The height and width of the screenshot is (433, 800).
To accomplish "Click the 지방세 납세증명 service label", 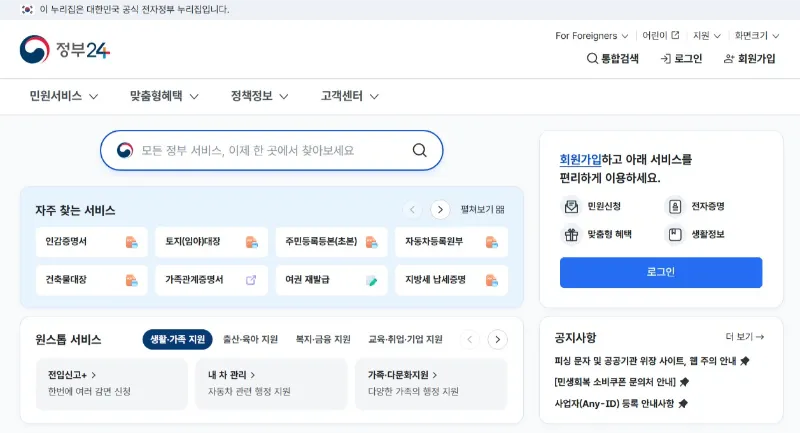I will coord(435,279).
